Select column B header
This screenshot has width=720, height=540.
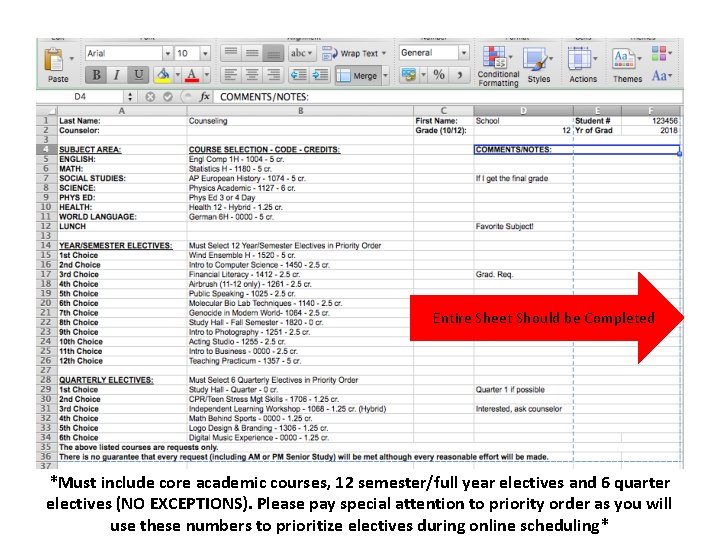pyautogui.click(x=300, y=111)
